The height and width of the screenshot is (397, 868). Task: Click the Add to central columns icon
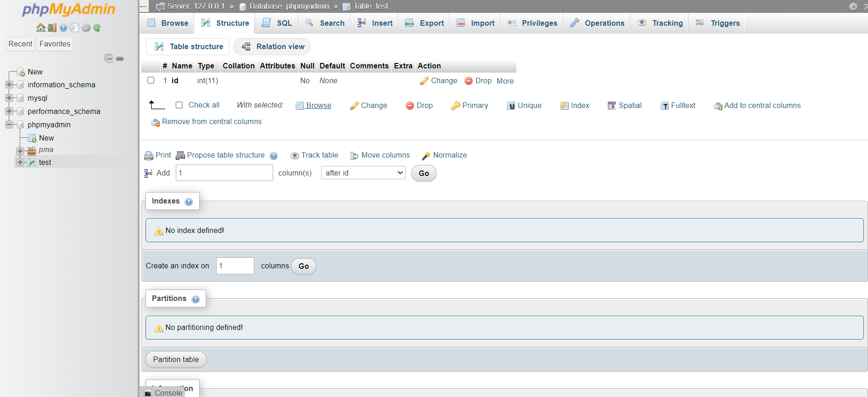[718, 106]
